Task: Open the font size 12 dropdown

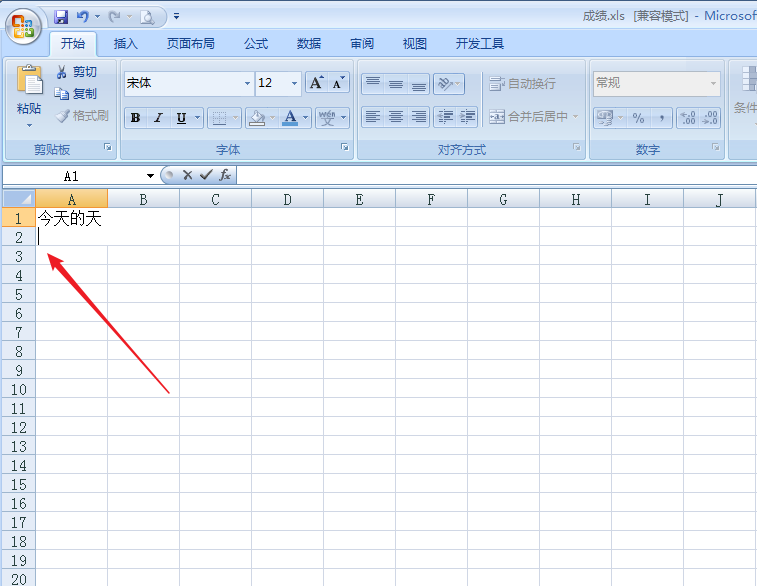Action: [x=294, y=84]
